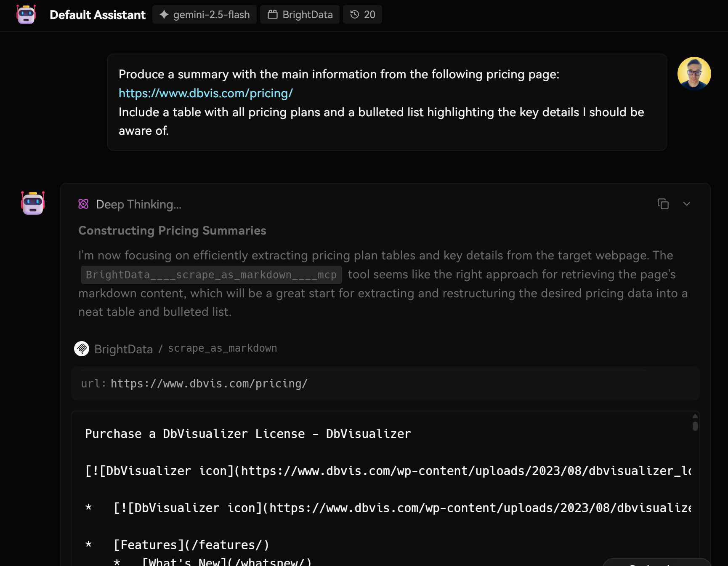Image resolution: width=728 pixels, height=566 pixels.
Task: Select the Default Assistant title
Action: click(98, 14)
